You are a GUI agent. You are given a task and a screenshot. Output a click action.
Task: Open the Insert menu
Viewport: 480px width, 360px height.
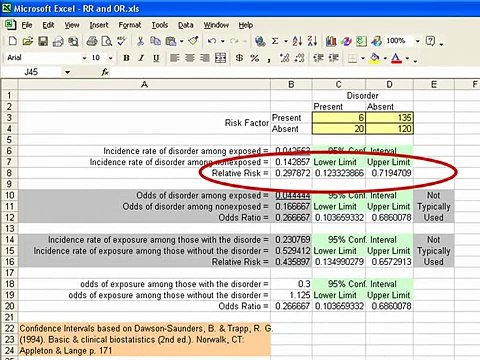(99, 25)
